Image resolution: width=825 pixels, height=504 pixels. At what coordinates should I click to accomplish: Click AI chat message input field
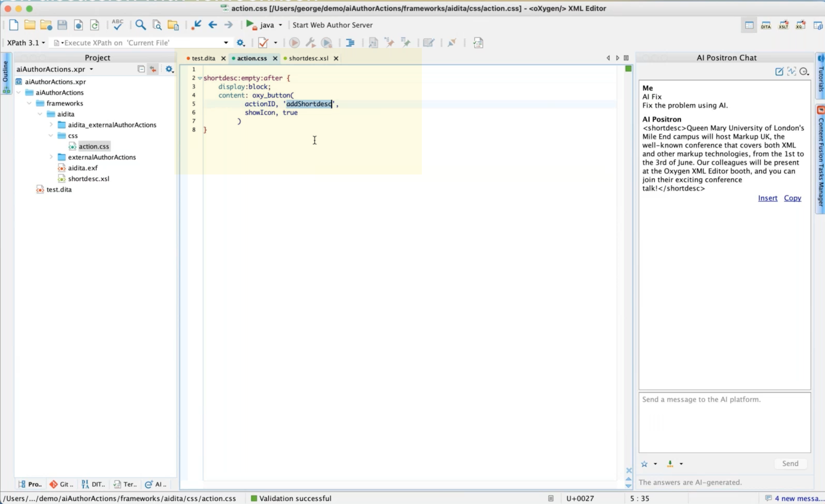pyautogui.click(x=725, y=422)
